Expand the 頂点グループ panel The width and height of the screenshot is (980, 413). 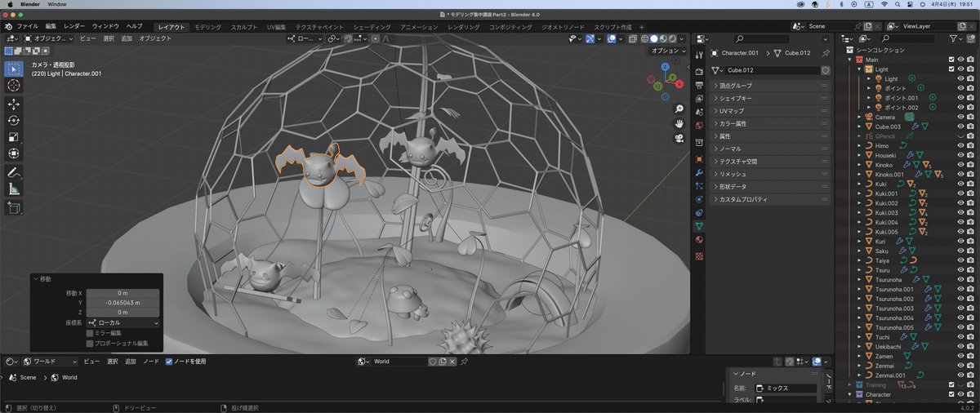point(770,86)
